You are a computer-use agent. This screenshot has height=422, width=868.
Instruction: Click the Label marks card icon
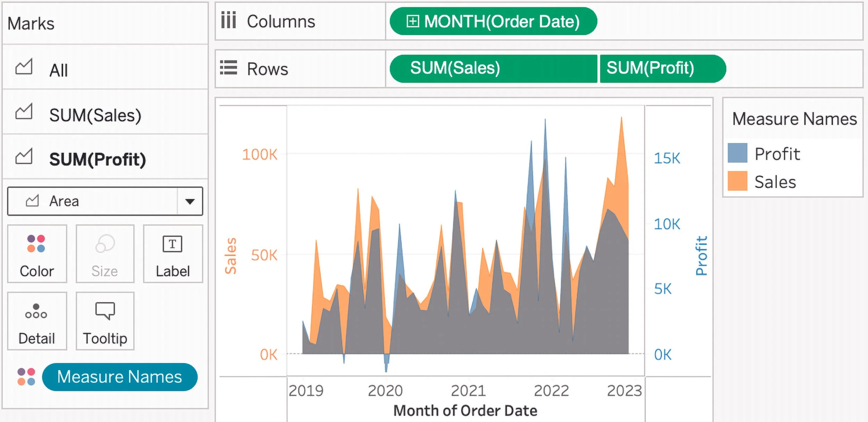[173, 244]
